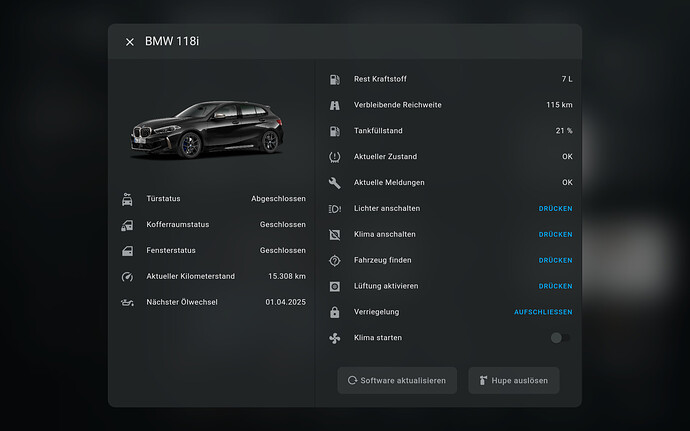This screenshot has width=690, height=431.
Task: Click the Fensterstatus label
Action: [171, 250]
